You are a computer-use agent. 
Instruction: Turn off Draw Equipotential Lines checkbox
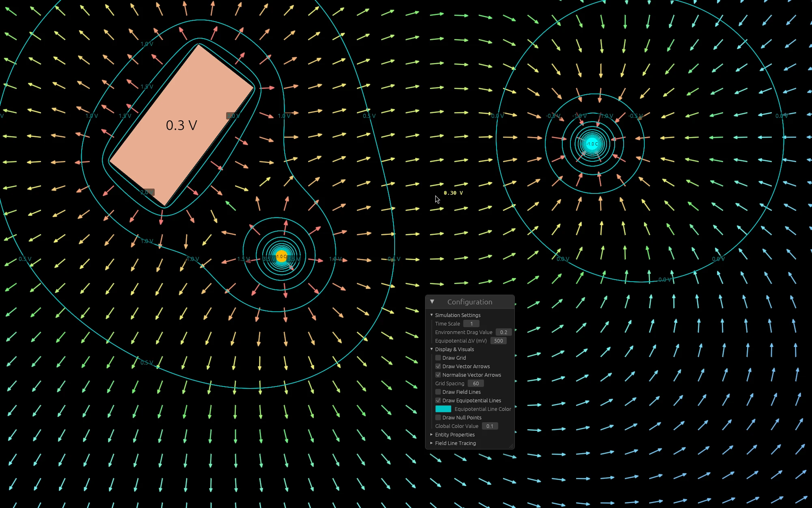point(438,400)
